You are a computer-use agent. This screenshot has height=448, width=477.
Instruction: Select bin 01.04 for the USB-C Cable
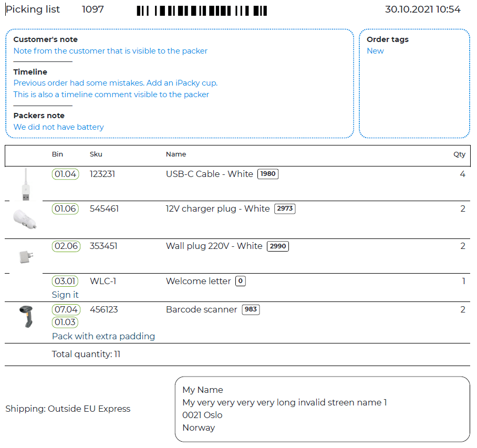pos(65,174)
